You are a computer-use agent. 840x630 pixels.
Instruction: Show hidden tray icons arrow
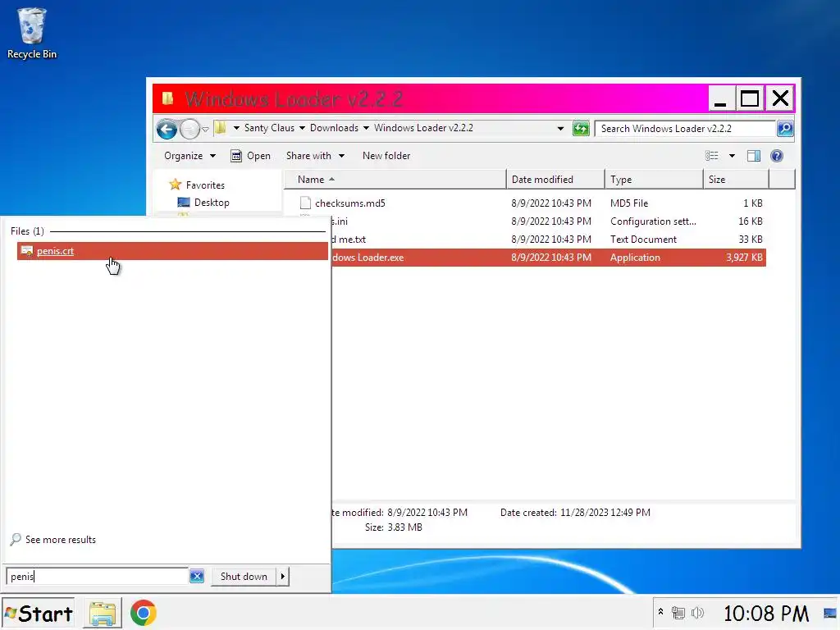coord(660,612)
